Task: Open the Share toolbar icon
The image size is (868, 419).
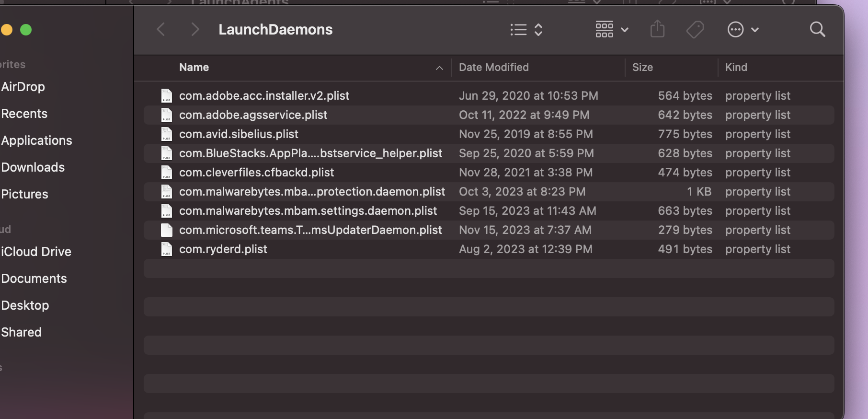Action: [x=657, y=30]
